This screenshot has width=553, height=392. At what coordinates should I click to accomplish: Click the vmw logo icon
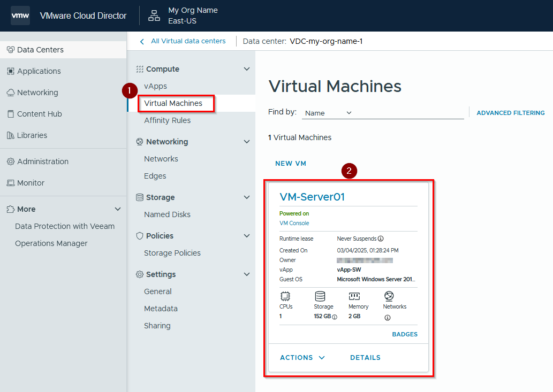20,16
